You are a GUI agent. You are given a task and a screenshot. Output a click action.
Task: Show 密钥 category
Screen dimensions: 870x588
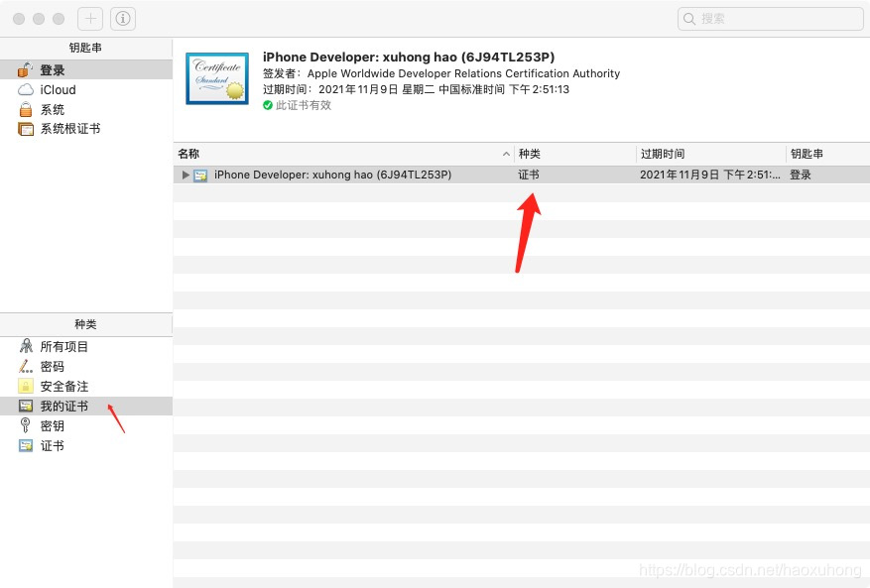pos(86,426)
